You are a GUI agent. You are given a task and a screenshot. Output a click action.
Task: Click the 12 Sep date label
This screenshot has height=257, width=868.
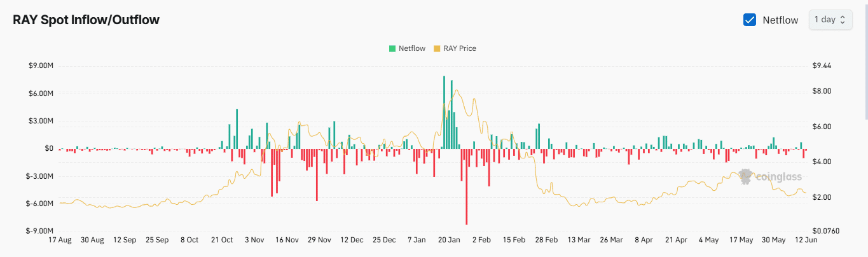click(125, 240)
